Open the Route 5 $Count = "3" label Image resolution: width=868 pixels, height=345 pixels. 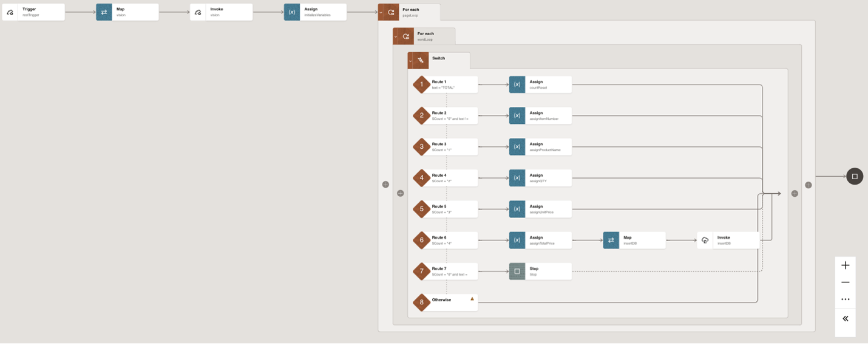pos(441,212)
